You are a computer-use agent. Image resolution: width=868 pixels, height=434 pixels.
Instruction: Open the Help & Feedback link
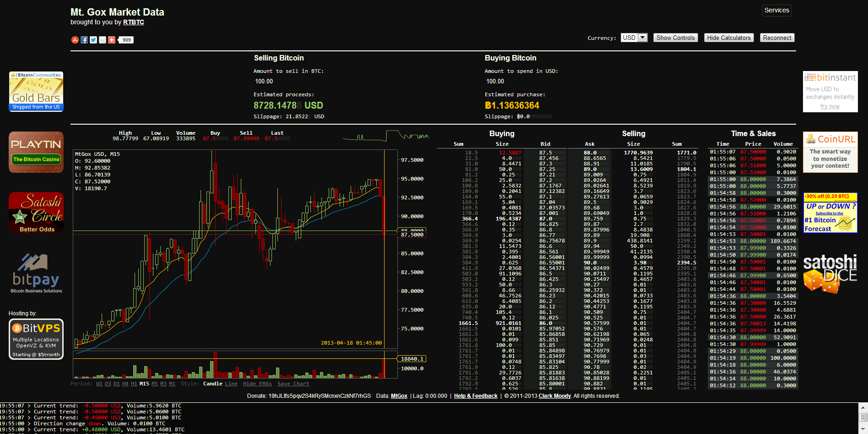(x=476, y=396)
